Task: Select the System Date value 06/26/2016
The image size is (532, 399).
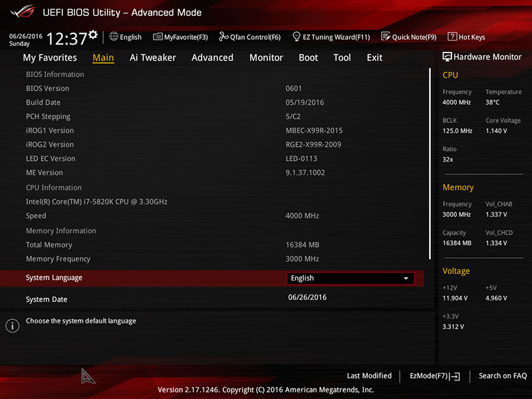Action: pyautogui.click(x=307, y=297)
